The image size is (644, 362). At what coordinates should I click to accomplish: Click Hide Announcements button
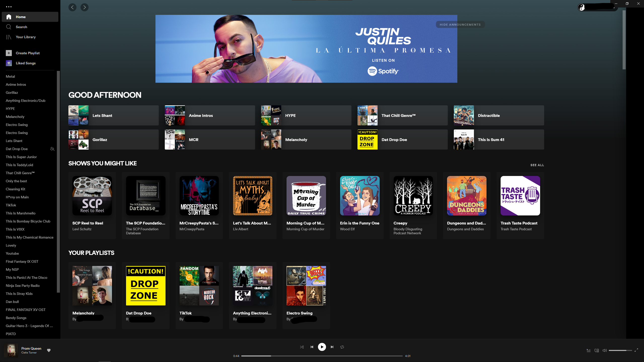coord(460,25)
